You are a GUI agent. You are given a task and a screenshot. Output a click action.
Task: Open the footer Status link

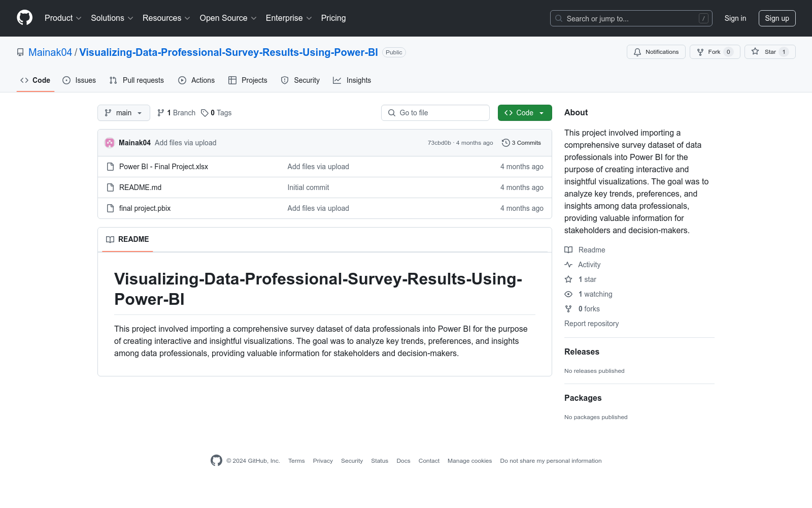(x=380, y=461)
